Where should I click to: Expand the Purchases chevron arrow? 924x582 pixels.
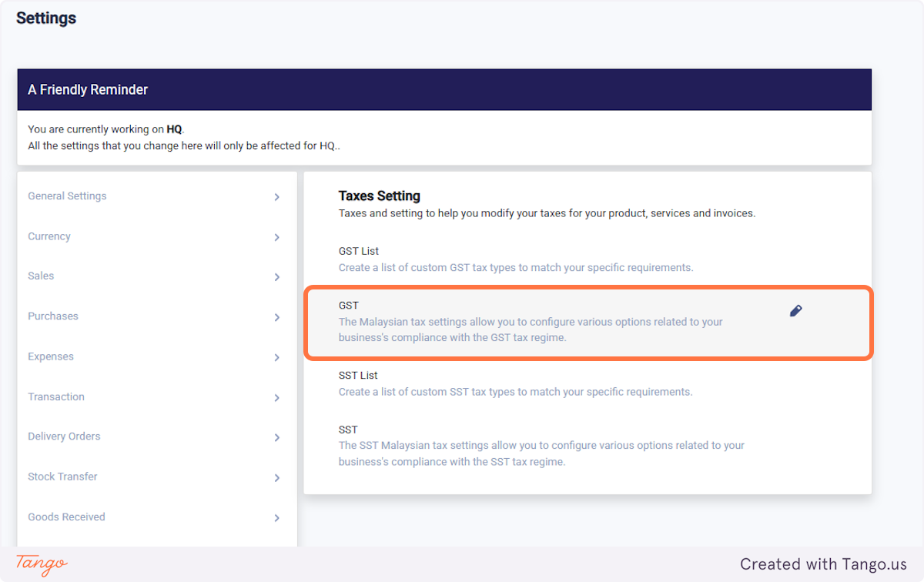[x=276, y=317]
